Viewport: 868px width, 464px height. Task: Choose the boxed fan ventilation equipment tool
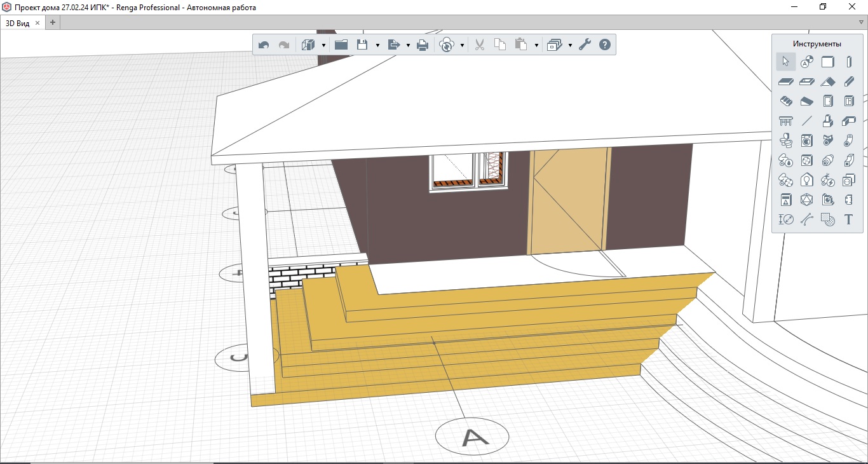806,160
